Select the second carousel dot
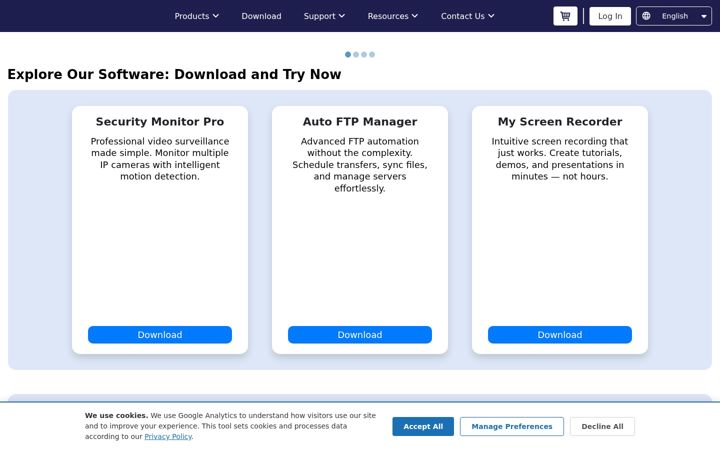 pyautogui.click(x=356, y=55)
